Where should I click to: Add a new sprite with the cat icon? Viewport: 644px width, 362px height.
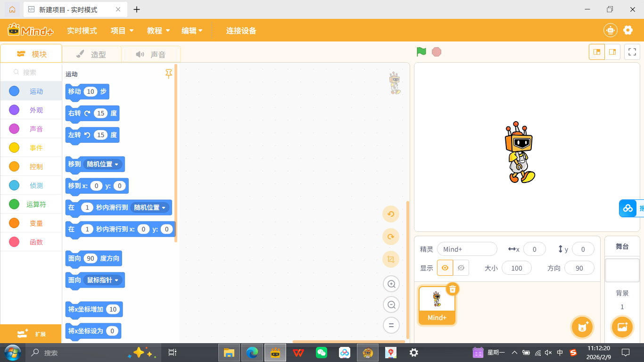click(x=582, y=327)
